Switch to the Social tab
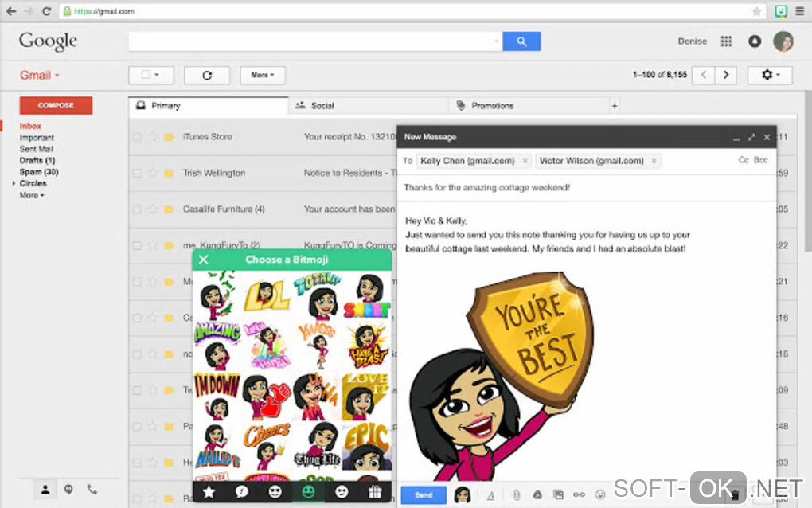 click(x=368, y=106)
